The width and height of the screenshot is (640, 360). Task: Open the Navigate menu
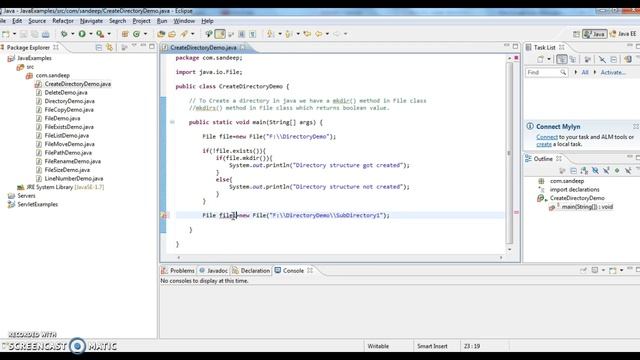(91, 21)
